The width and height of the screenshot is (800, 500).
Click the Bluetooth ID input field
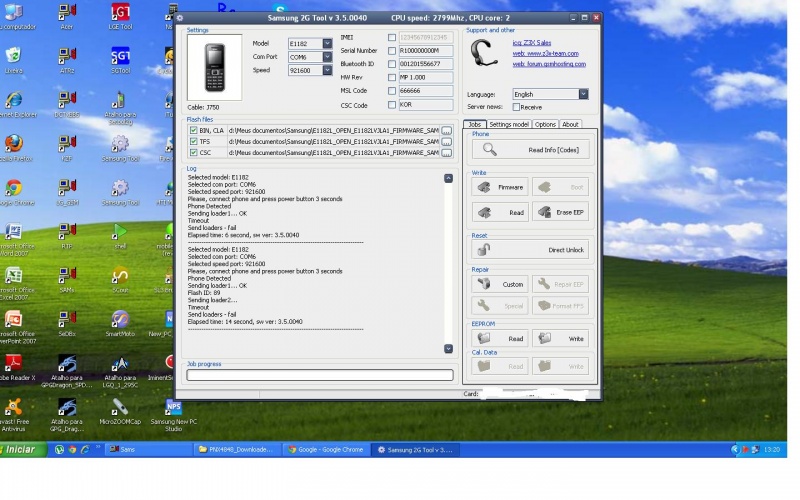pyautogui.click(x=426, y=64)
